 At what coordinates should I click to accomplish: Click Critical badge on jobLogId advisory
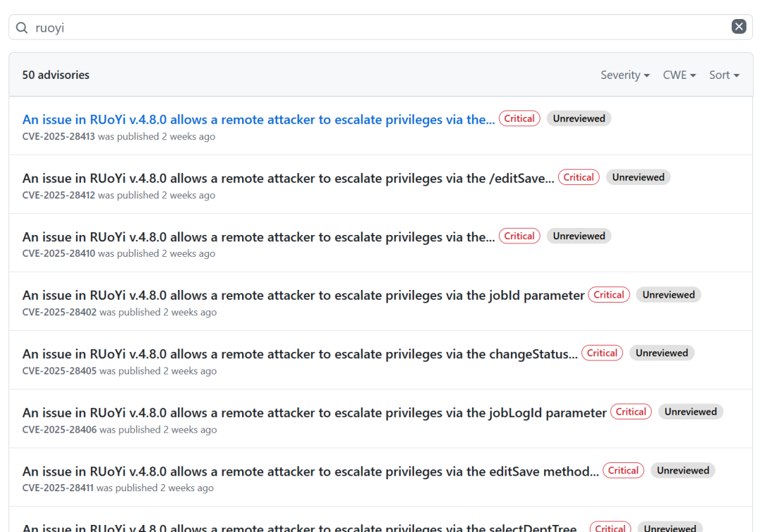(631, 412)
